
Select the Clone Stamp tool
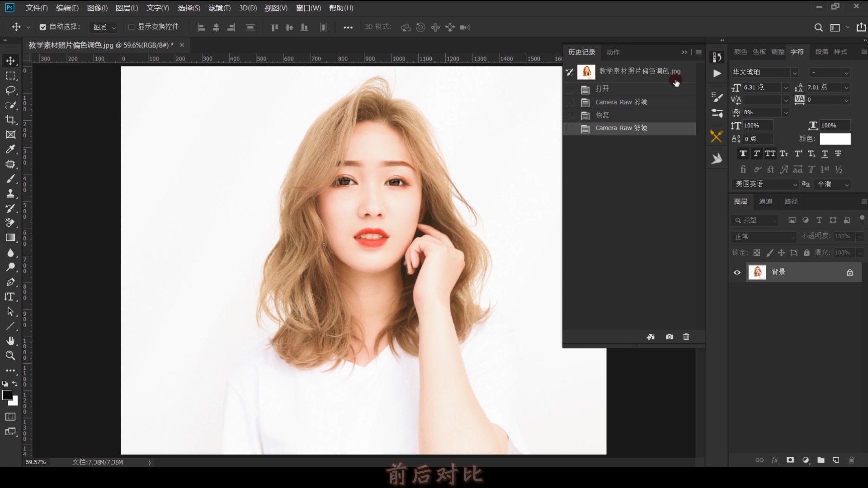point(10,193)
